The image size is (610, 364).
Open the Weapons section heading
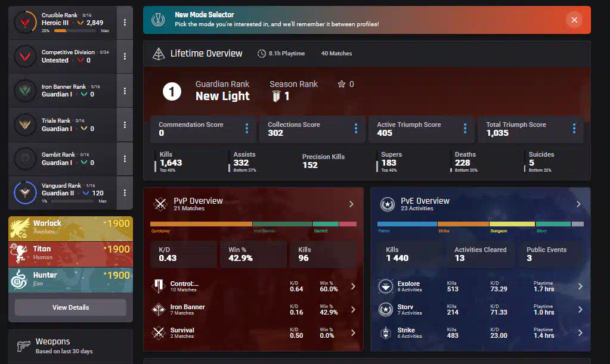click(53, 341)
